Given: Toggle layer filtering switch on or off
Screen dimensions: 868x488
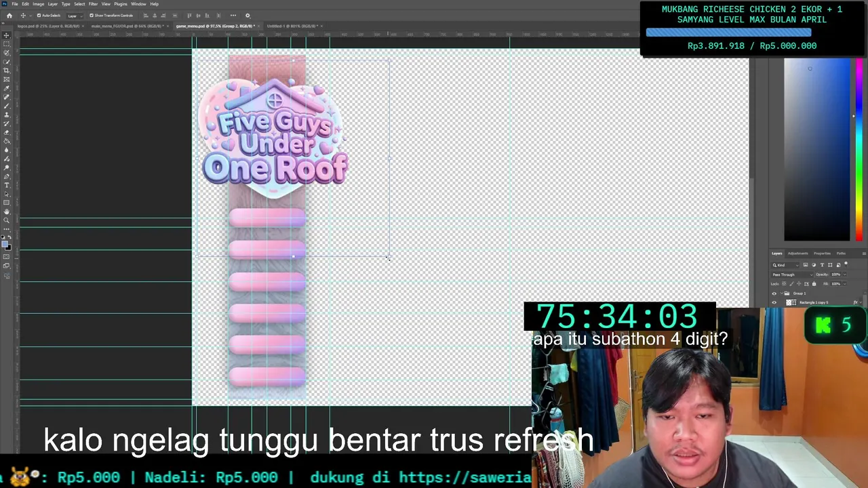Looking at the screenshot, I should click(x=846, y=264).
